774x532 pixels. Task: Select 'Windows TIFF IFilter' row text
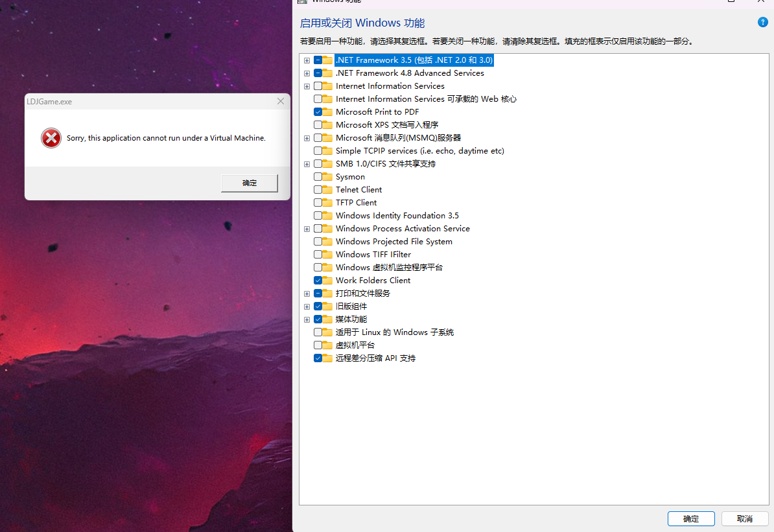373,254
